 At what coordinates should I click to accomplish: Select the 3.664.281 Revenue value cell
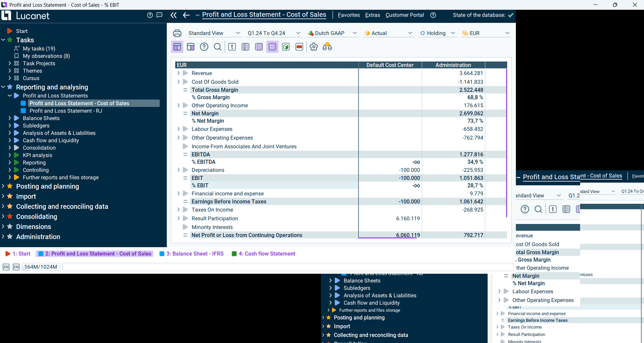453,73
